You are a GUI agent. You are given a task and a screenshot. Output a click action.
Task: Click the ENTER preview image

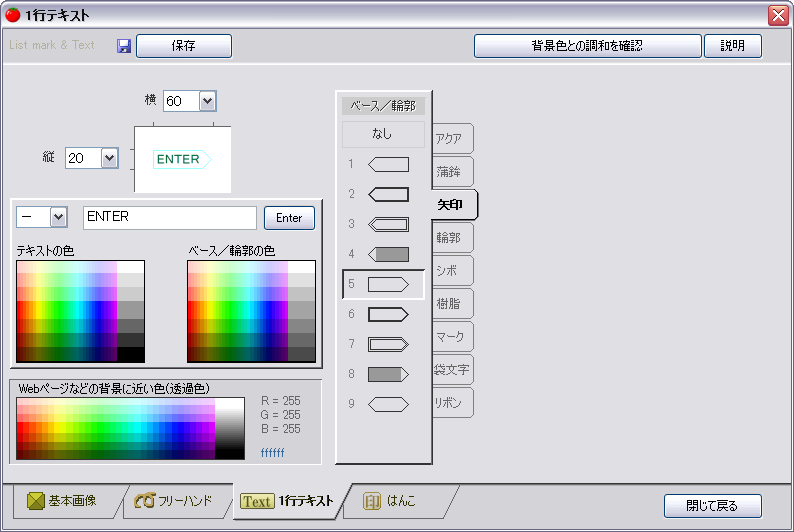[x=182, y=159]
